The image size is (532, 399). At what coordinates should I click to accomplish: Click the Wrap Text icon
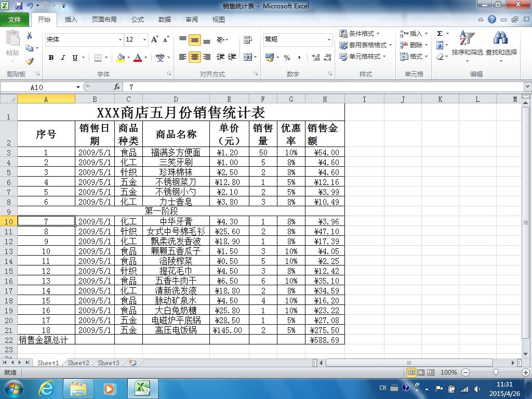[x=248, y=39]
